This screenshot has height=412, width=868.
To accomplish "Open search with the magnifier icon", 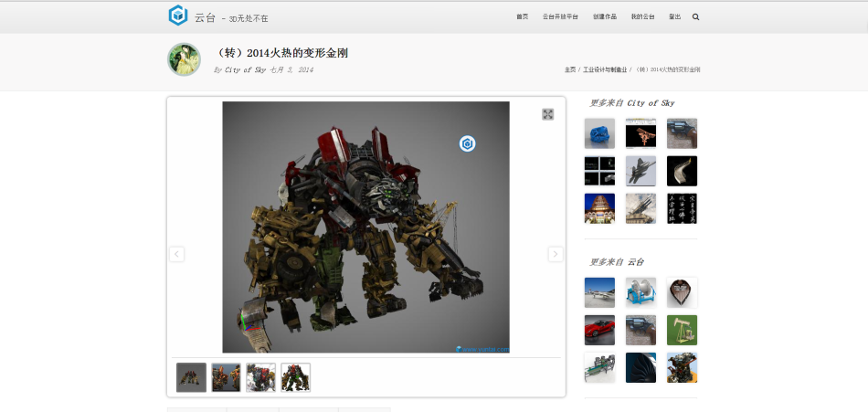I will pos(695,16).
